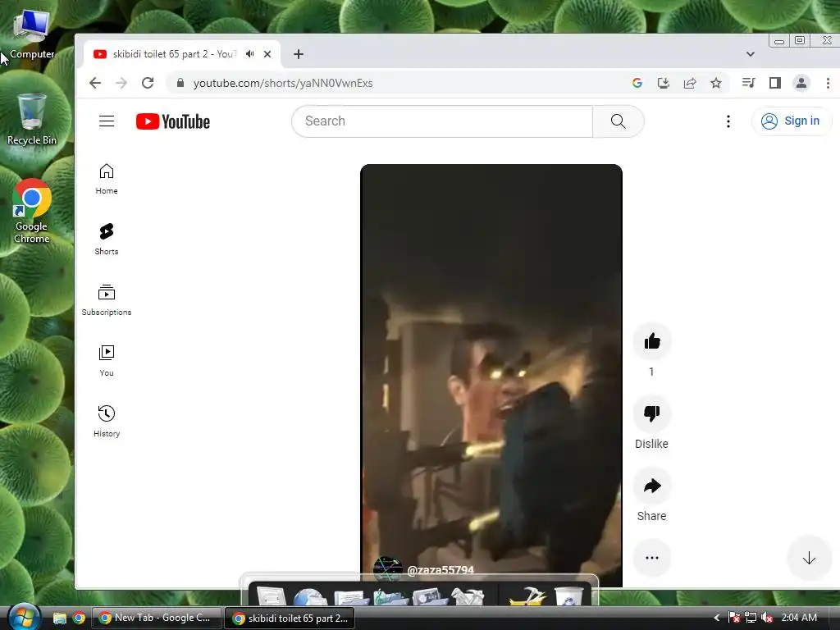Open Shorts in the YouTube sidebar

[107, 240]
